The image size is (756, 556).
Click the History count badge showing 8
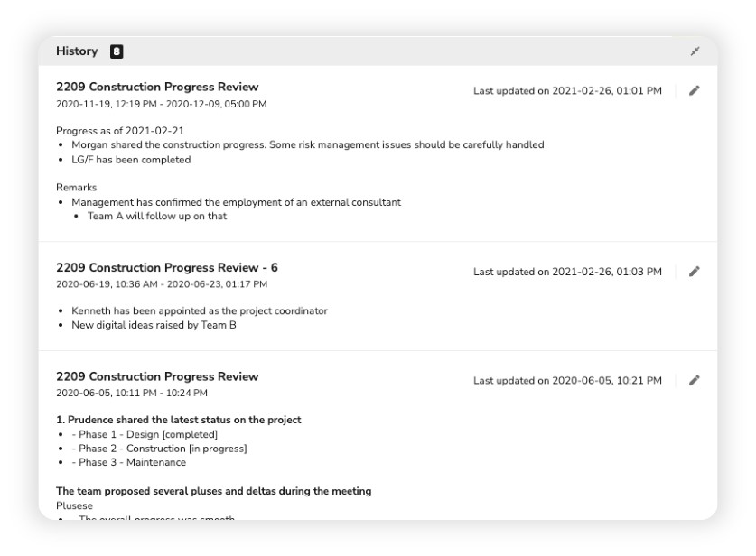coord(117,51)
